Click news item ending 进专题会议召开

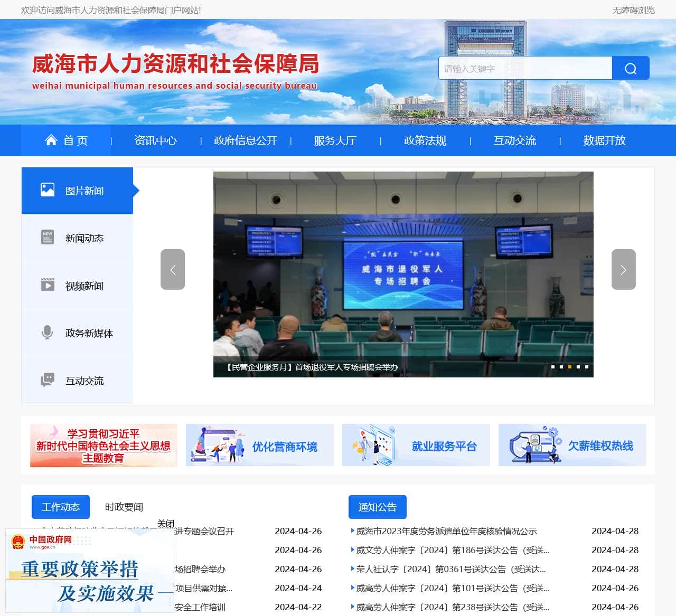(x=204, y=531)
